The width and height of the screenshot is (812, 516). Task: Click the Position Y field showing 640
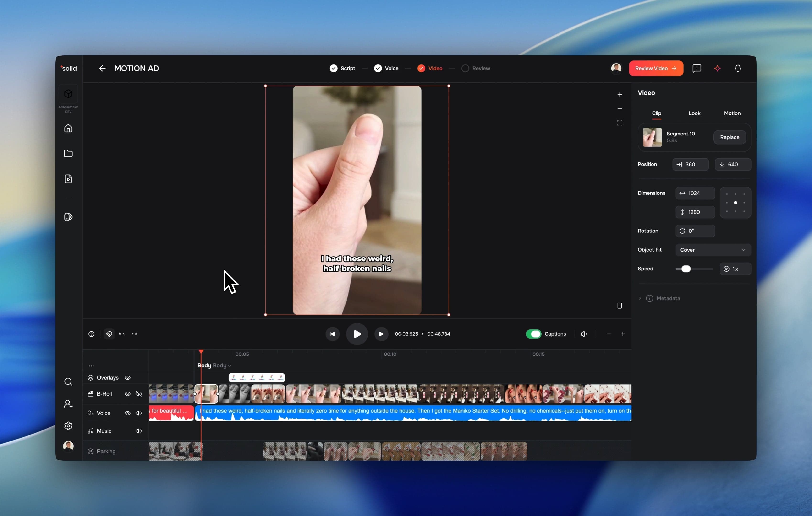pyautogui.click(x=733, y=164)
